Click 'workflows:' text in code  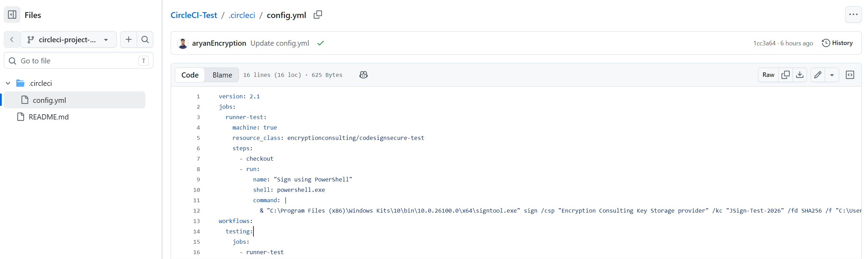pyautogui.click(x=236, y=221)
